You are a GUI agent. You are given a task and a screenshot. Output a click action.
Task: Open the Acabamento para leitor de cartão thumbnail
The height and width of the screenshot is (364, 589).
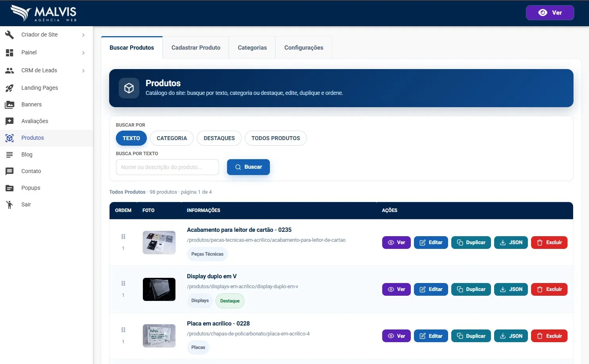point(159,243)
